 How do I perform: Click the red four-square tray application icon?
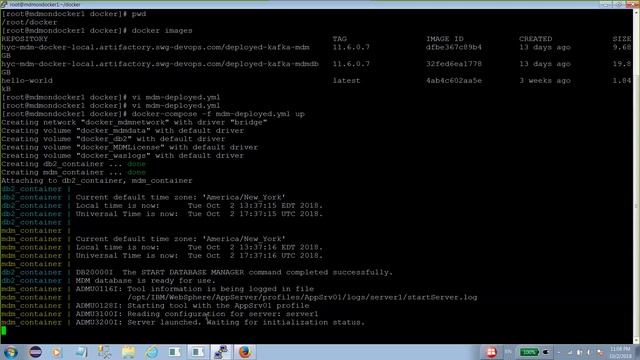(491, 352)
